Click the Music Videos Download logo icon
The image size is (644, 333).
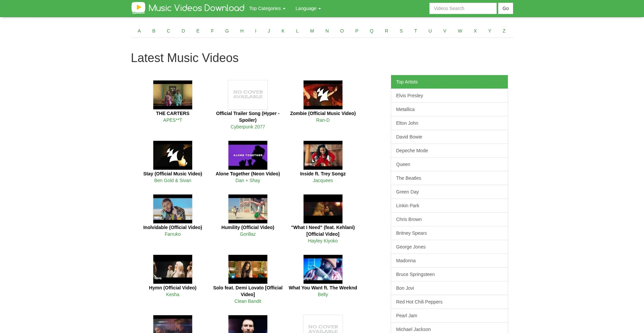pos(138,8)
